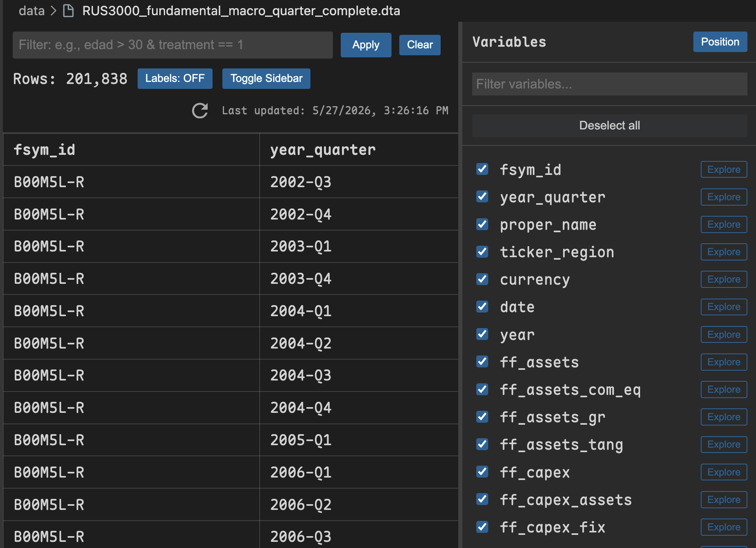Select the 2003-Q1 year_quarter cell
The height and width of the screenshot is (548, 756).
click(359, 247)
